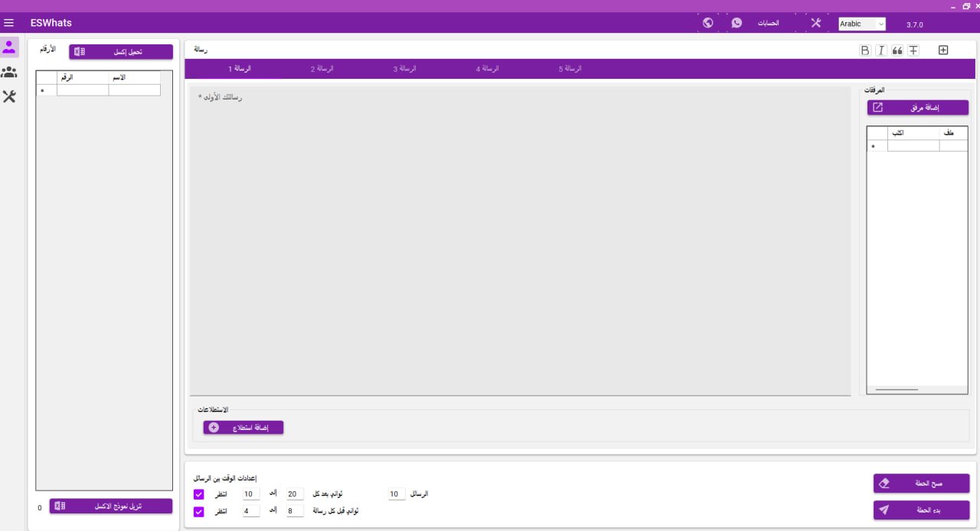Click the tools wrench icon in top bar
This screenshot has width=980, height=531.
pos(815,23)
